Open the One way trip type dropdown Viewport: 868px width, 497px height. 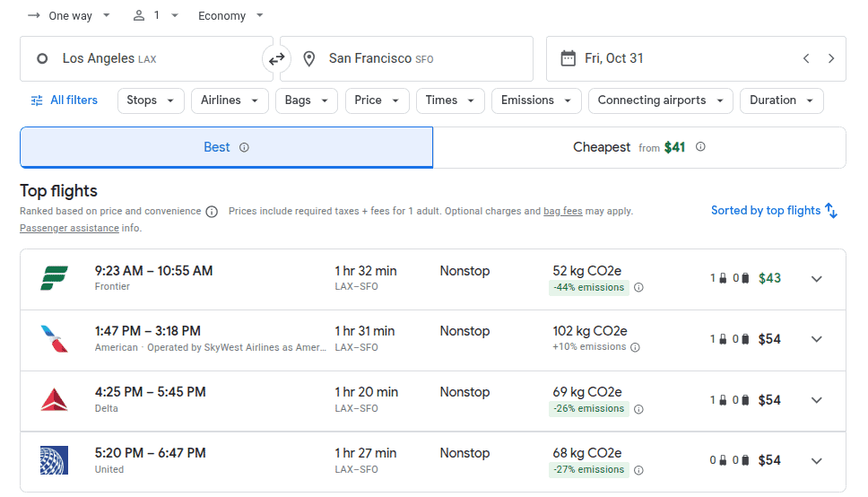click(x=69, y=15)
